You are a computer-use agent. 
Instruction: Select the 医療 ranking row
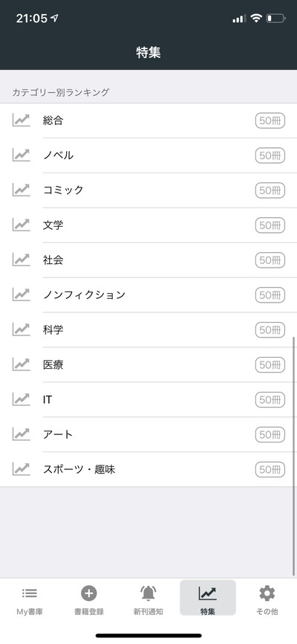148,364
